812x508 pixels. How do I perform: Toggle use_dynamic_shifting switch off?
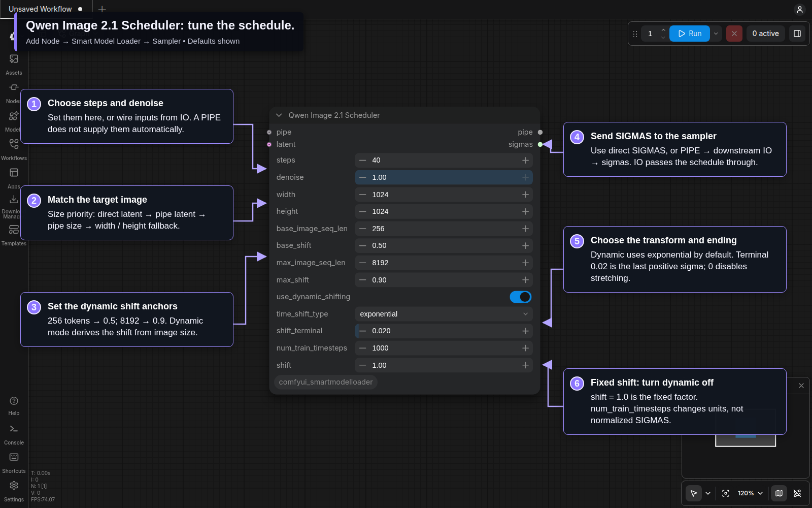coord(521,297)
